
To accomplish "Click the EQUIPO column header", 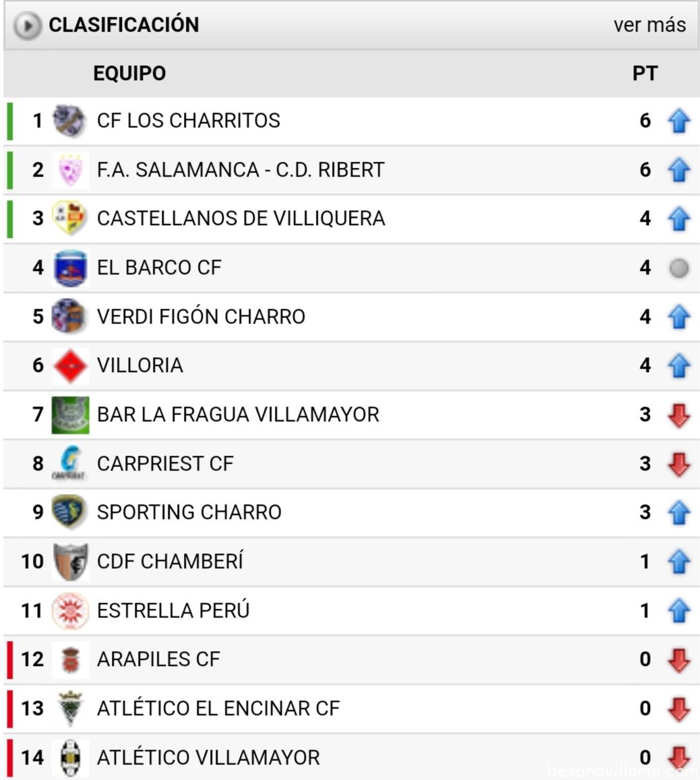I will [129, 73].
